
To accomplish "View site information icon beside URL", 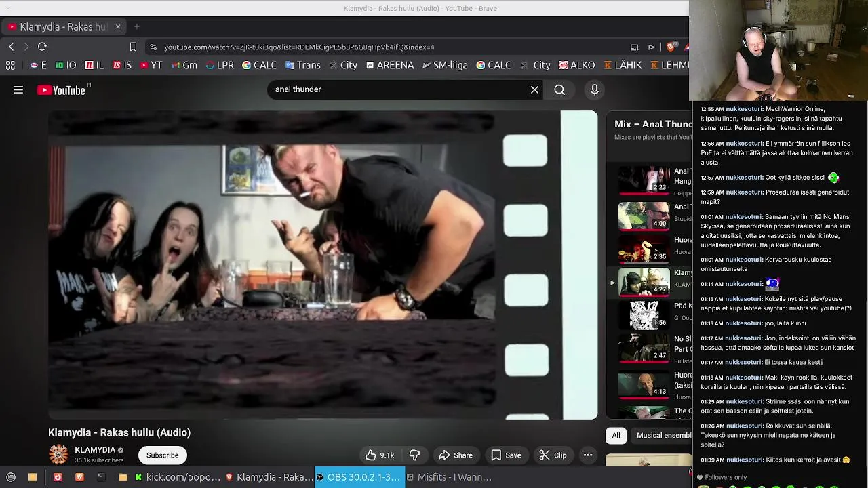I will tap(153, 47).
